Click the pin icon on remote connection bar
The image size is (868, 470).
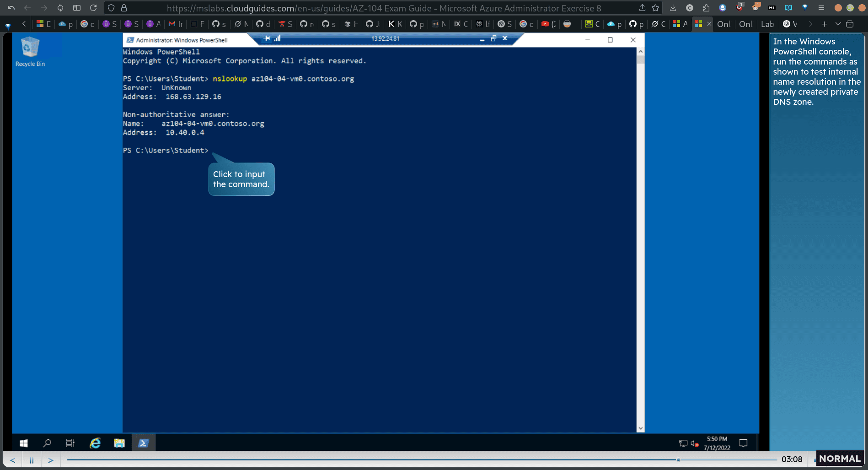pyautogui.click(x=267, y=38)
